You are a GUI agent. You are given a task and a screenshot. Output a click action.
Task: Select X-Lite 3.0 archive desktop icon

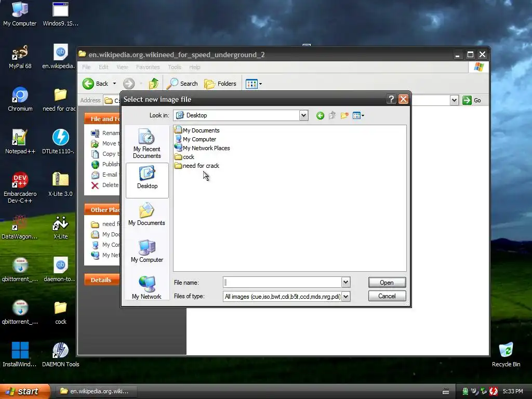point(60,184)
